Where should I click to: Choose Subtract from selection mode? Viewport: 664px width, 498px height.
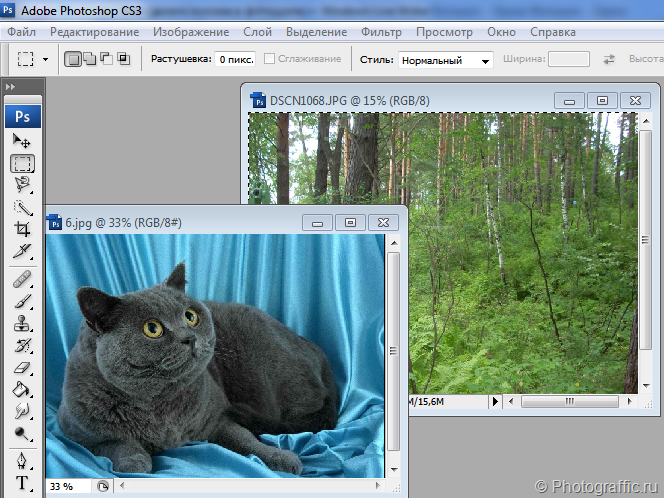[x=106, y=59]
